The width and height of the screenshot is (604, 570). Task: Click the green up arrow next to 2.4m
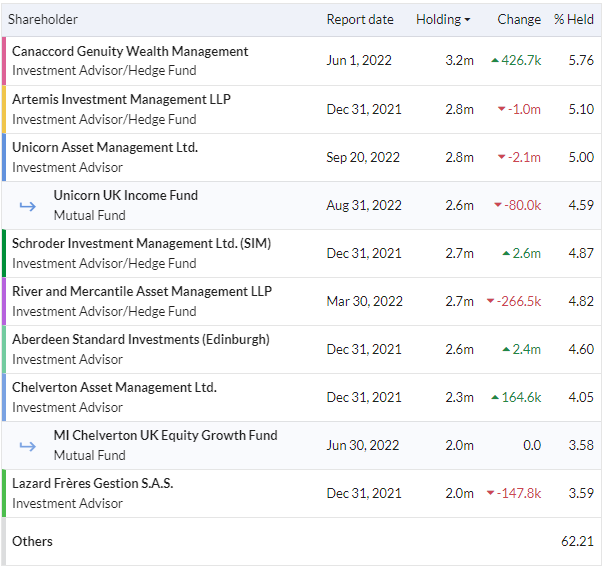point(507,349)
